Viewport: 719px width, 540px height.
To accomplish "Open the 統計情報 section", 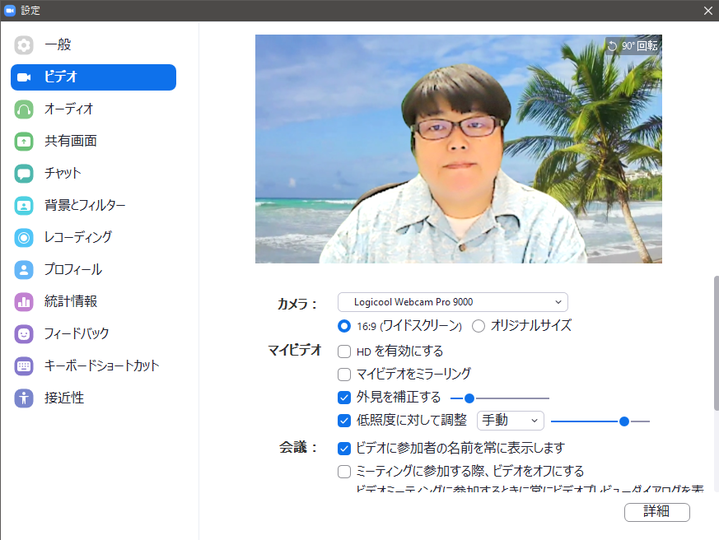I will click(x=93, y=302).
